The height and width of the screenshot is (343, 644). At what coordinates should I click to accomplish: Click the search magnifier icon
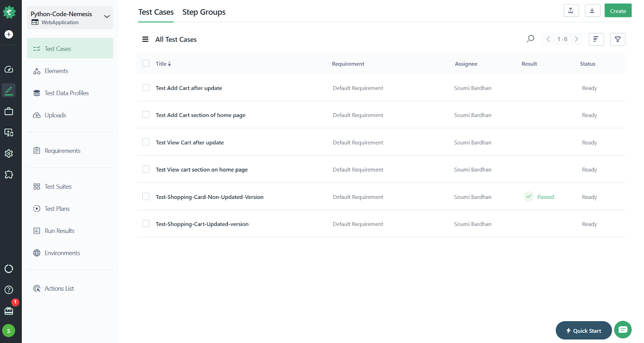point(530,39)
